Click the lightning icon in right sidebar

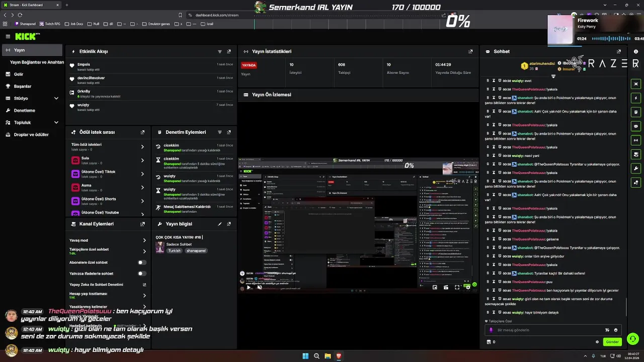[636, 98]
